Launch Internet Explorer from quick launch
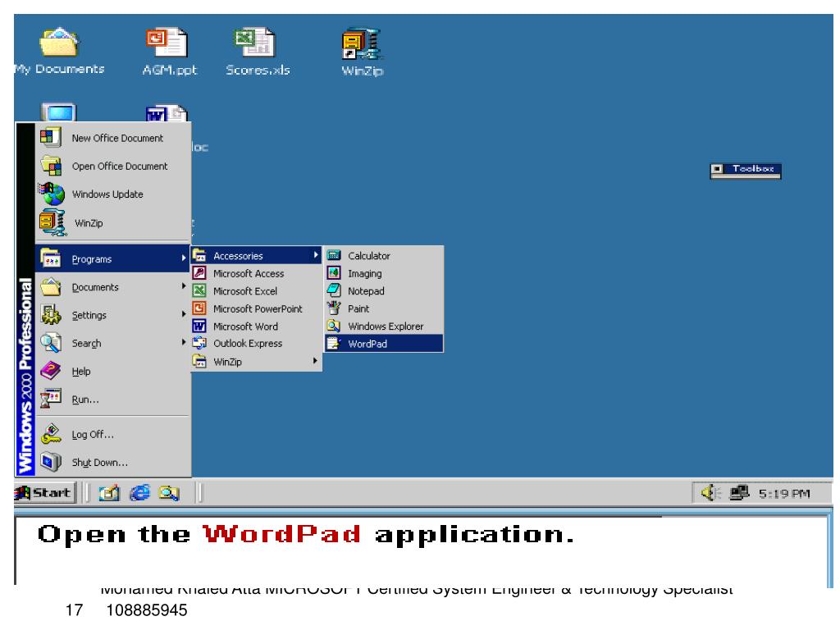Image resolution: width=840 pixels, height=630 pixels. [139, 493]
